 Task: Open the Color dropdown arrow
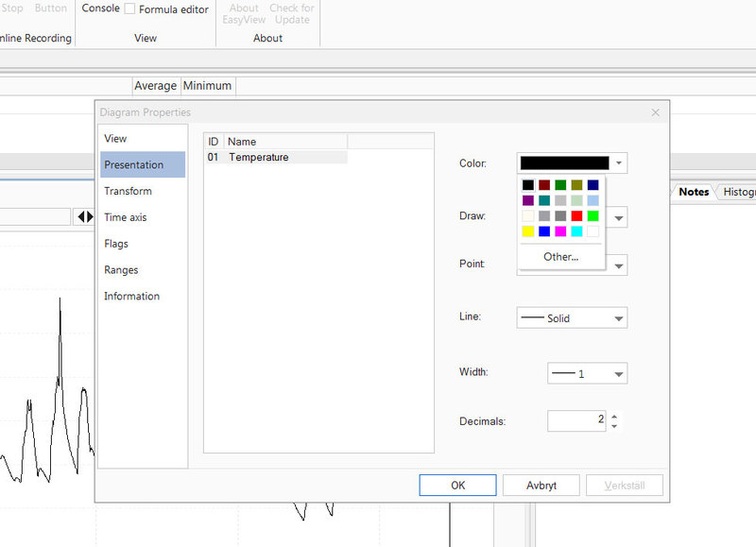619,163
